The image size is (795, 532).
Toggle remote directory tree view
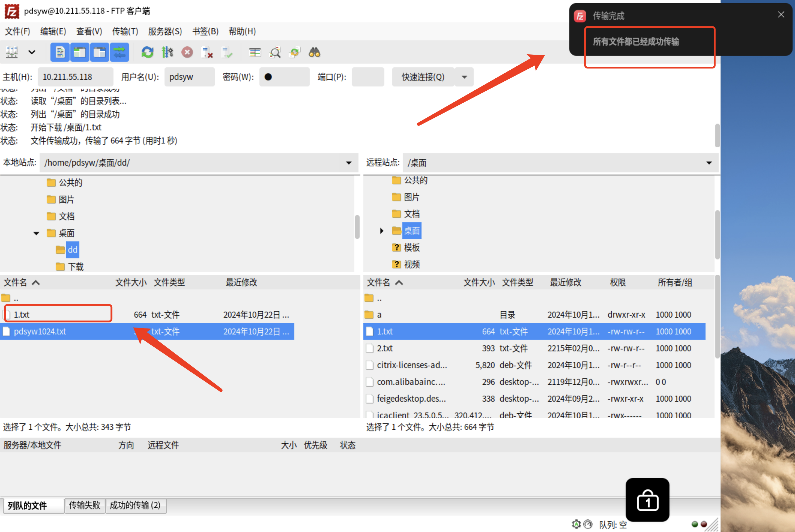click(99, 52)
